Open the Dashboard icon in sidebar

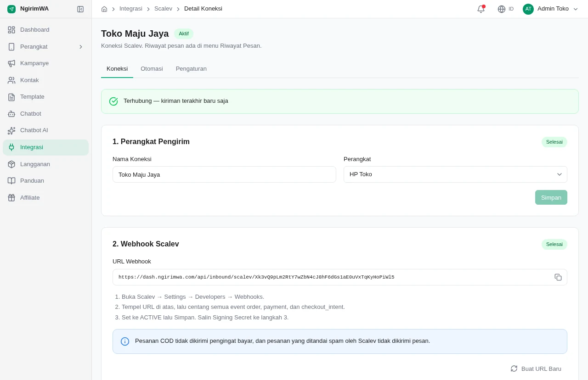pyautogui.click(x=11, y=30)
